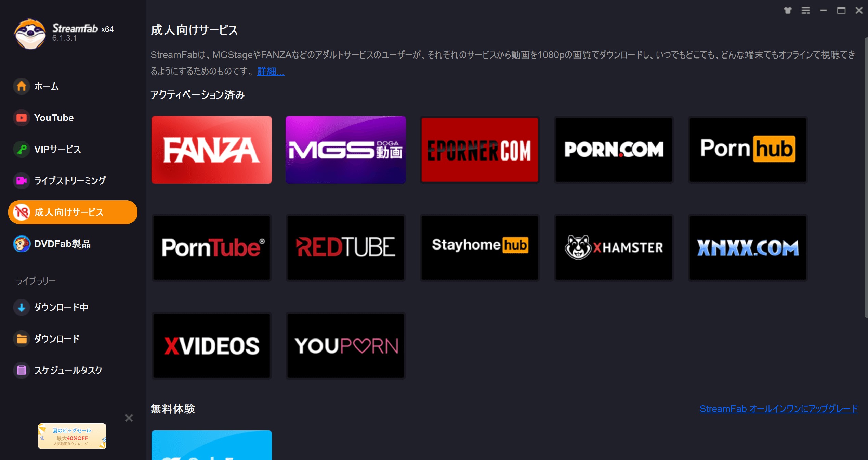Image resolution: width=868 pixels, height=460 pixels.
Task: Open the Stayhome hub tile
Action: pyautogui.click(x=480, y=248)
